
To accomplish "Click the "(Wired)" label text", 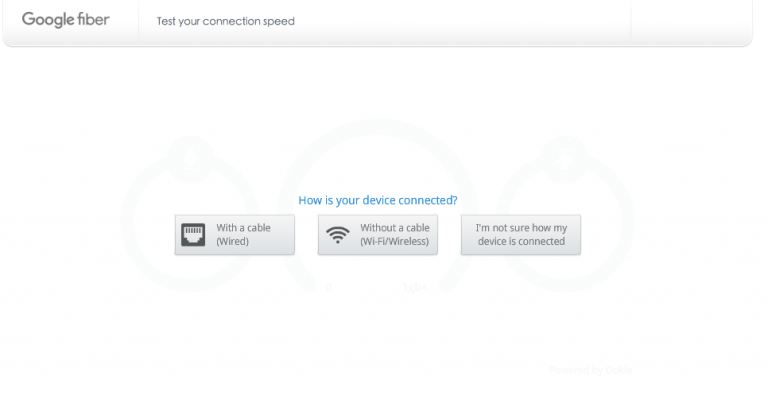I will point(232,242).
